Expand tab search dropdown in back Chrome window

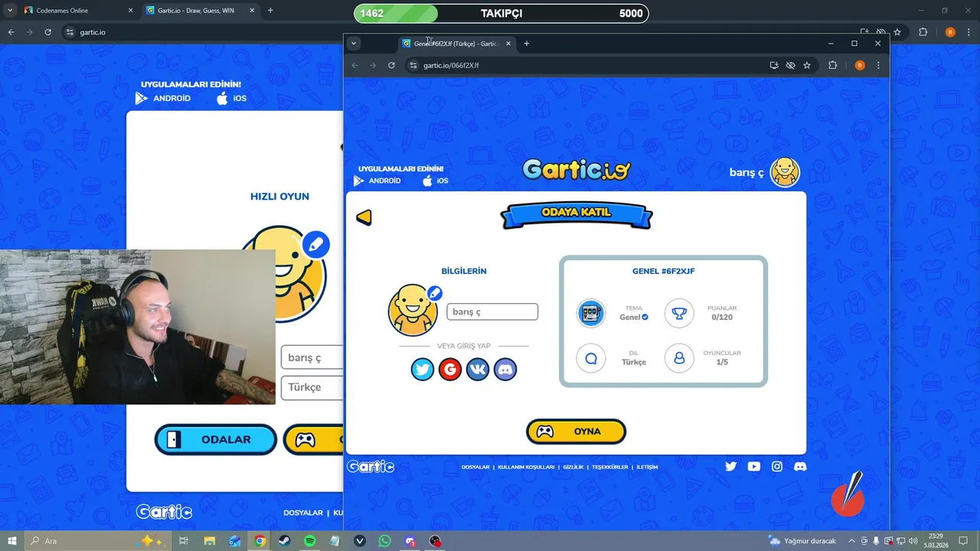[10, 11]
